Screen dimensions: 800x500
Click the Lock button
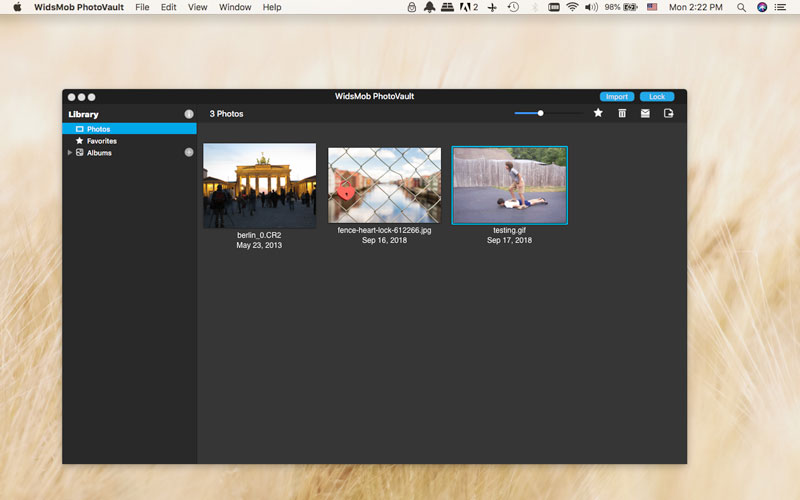pos(657,96)
